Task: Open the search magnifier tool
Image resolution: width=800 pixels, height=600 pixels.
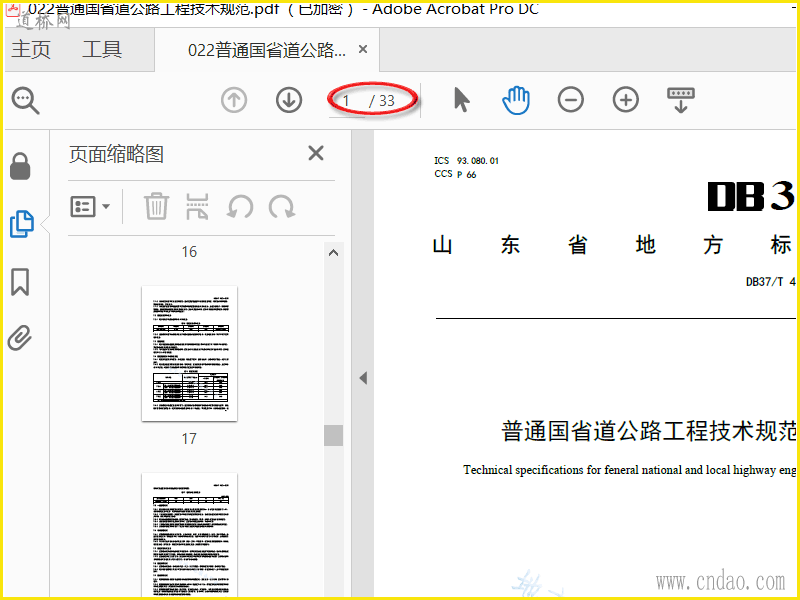Action: pyautogui.click(x=26, y=101)
